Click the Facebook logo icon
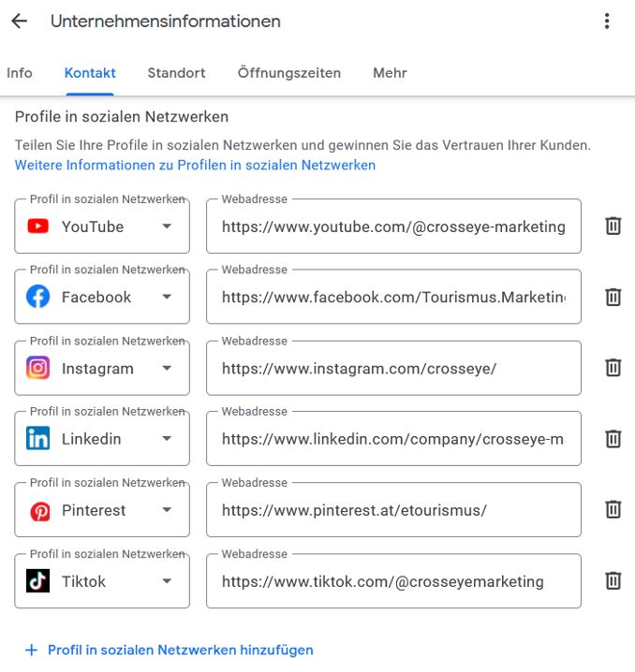 (37, 297)
